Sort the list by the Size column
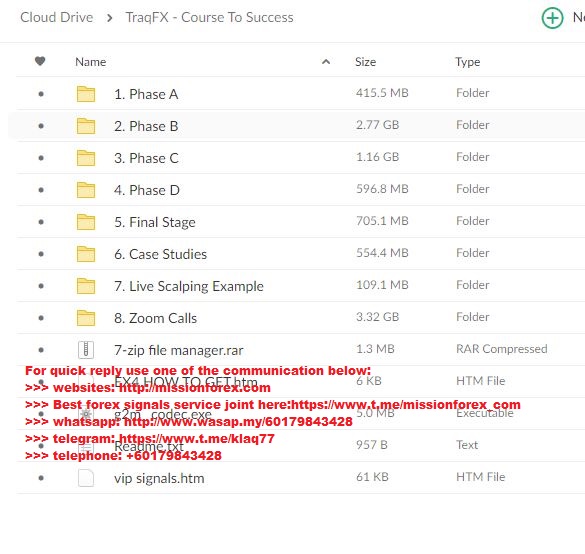The width and height of the screenshot is (585, 554). click(365, 62)
